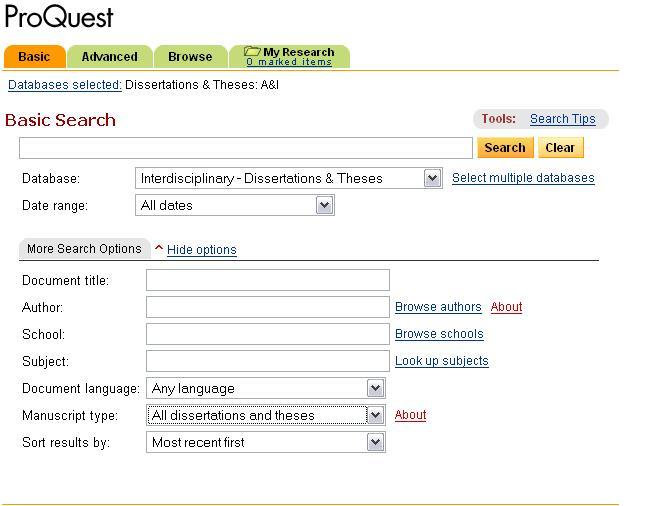The width and height of the screenshot is (650, 506).
Task: View the 0 marked items link
Action: point(289,62)
